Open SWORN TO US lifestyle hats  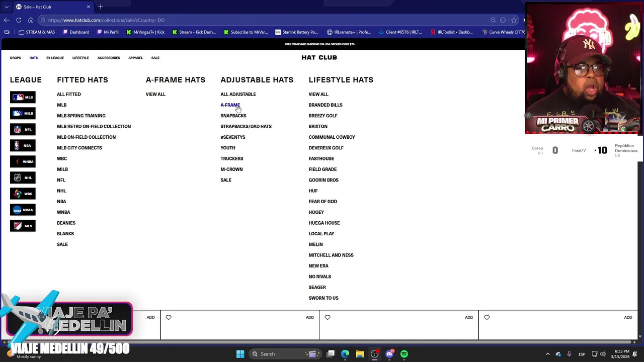tap(324, 298)
